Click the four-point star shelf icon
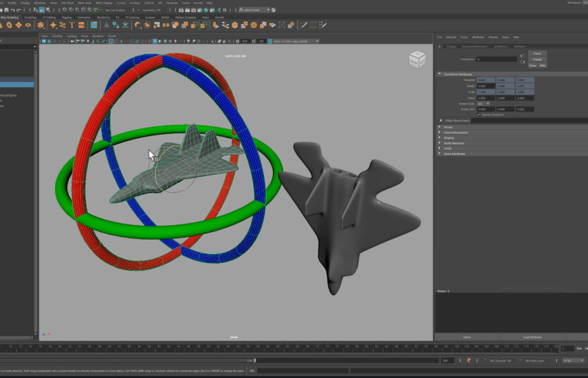Viewport: 588px width, 378px height. pos(52,25)
